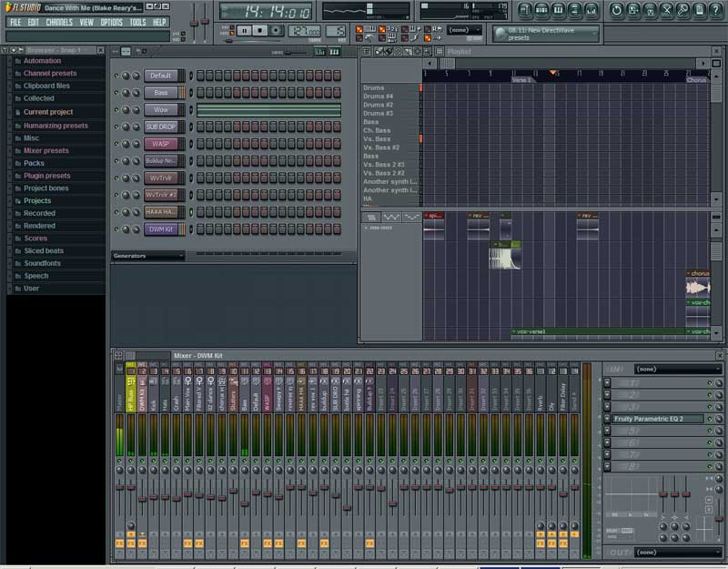The image size is (728, 569).
Task: Select the DWM Kit channel button
Action: tap(161, 229)
